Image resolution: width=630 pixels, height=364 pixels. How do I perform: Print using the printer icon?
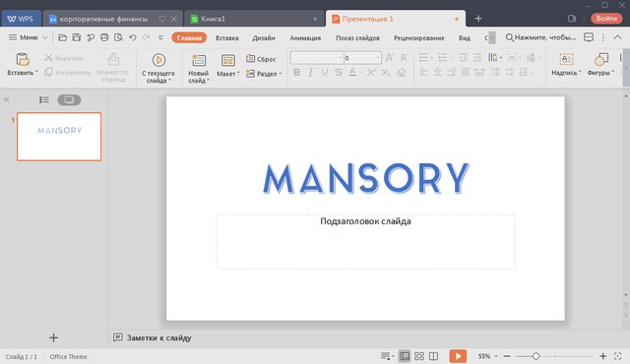tap(104, 37)
